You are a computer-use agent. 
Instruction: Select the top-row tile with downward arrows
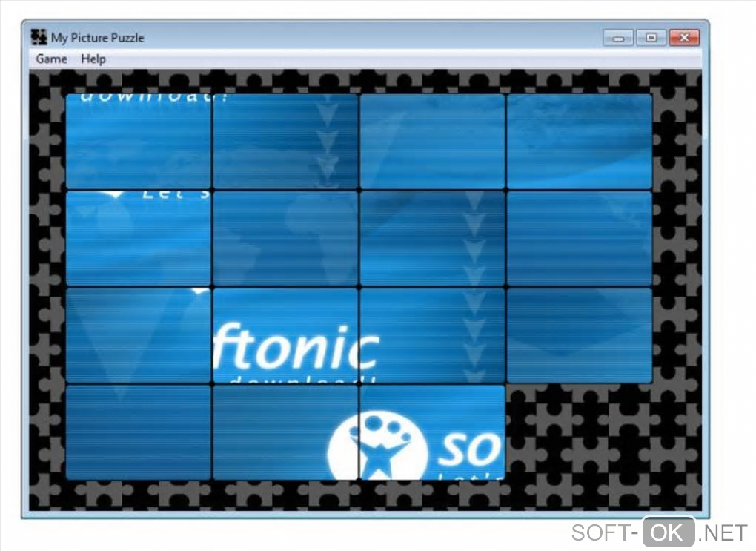(285, 142)
